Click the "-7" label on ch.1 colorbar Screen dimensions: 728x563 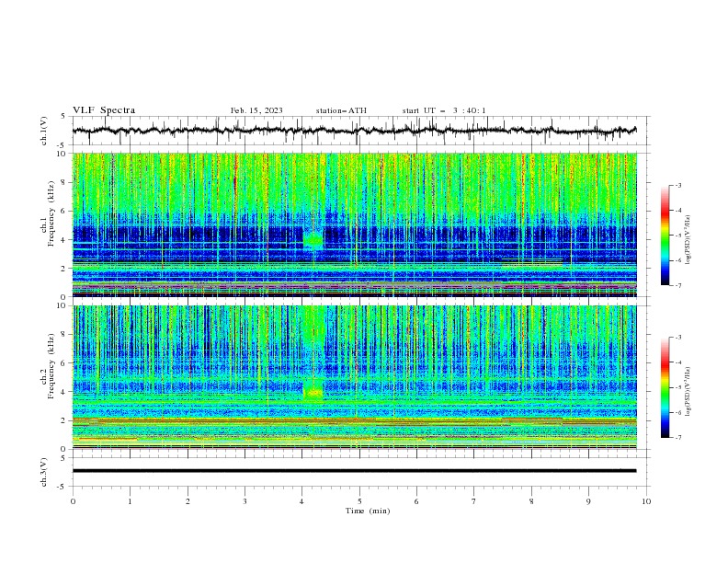pos(678,285)
